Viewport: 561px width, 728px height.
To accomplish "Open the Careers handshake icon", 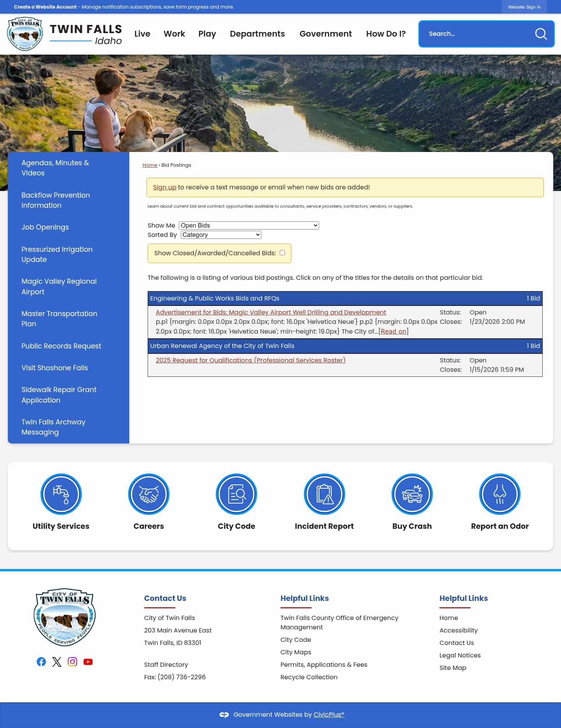I will point(149,494).
